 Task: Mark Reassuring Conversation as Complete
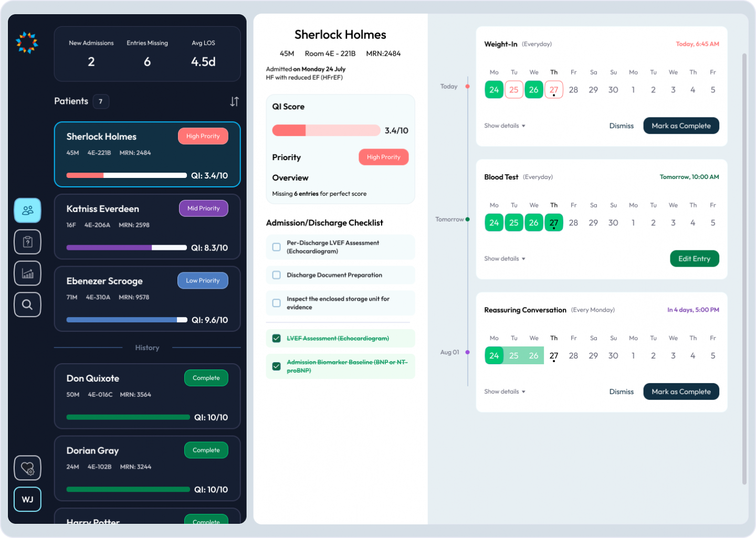[681, 392]
